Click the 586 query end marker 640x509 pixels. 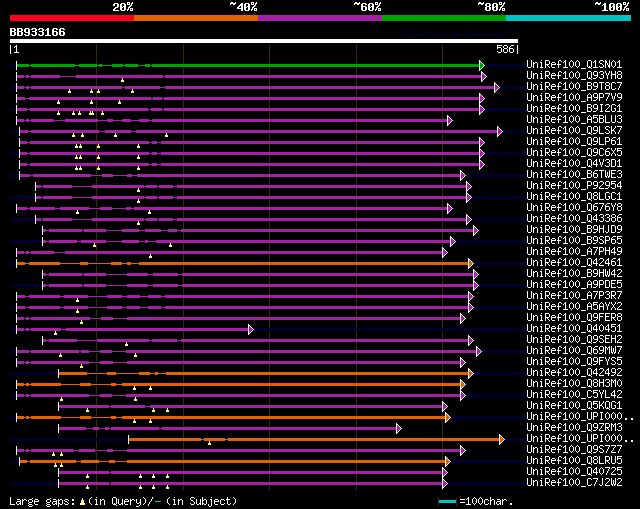point(507,49)
